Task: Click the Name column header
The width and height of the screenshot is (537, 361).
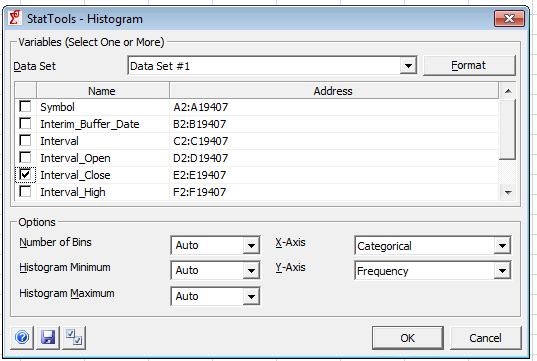Action: (103, 91)
